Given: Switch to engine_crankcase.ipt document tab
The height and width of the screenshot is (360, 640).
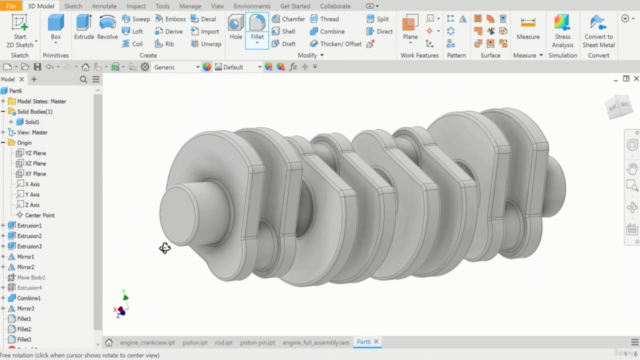Looking at the screenshot, I should [x=147, y=342].
